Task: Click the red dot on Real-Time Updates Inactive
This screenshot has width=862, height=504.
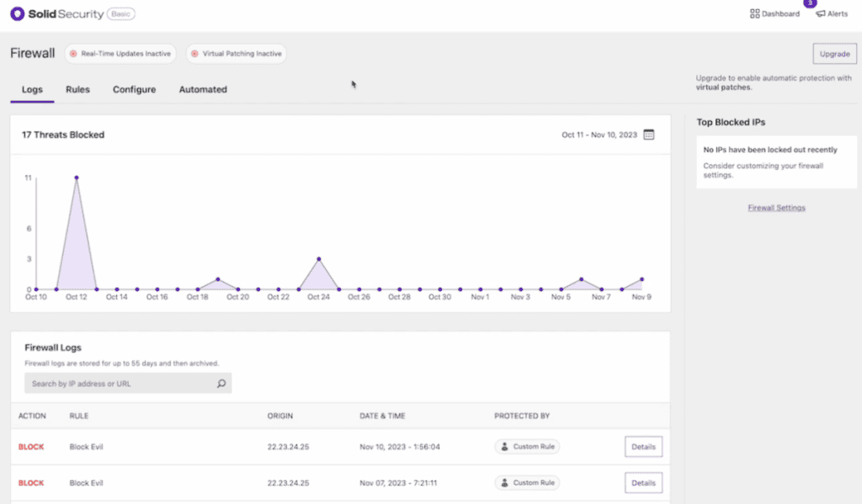Action: click(x=73, y=54)
